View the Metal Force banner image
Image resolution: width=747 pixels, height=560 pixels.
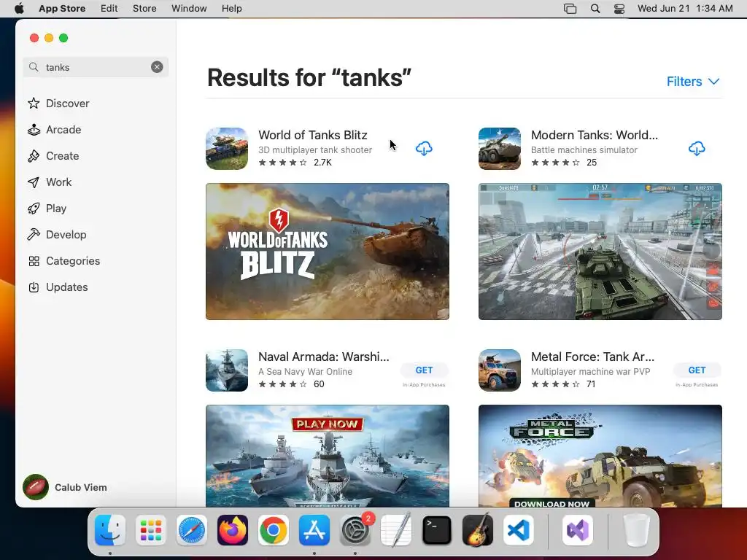pyautogui.click(x=600, y=456)
